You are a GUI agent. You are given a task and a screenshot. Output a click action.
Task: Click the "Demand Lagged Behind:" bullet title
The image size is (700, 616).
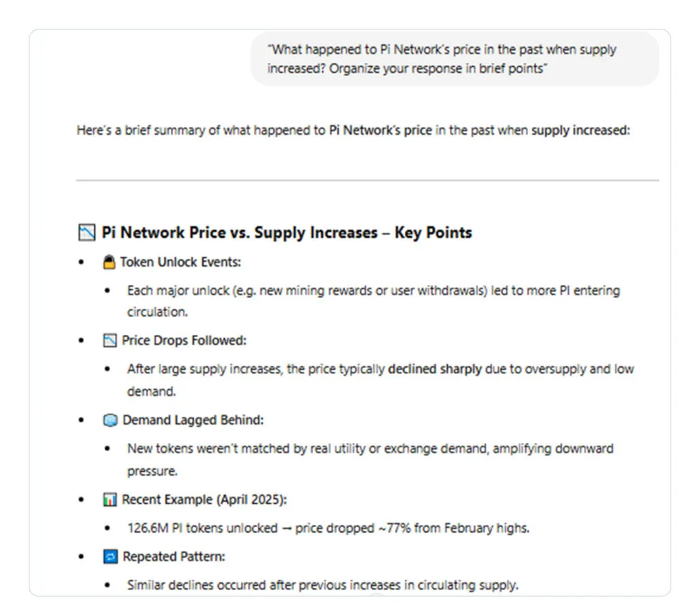pyautogui.click(x=193, y=420)
